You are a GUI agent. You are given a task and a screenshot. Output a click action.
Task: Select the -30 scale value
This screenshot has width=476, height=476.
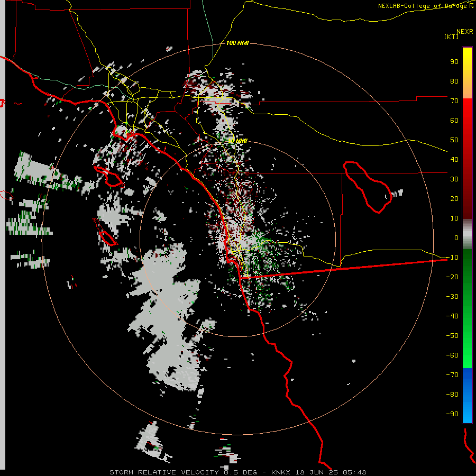[x=452, y=297]
